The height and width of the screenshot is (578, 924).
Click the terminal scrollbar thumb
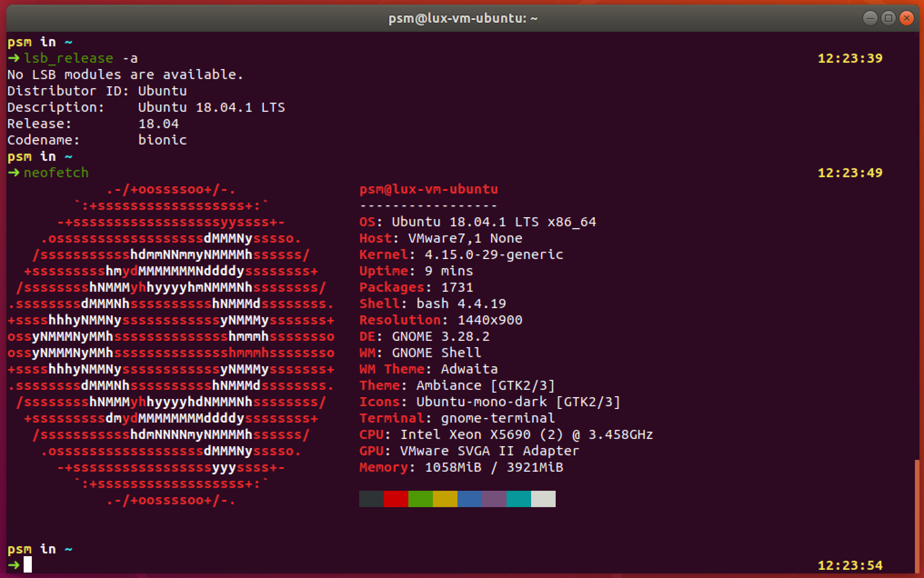click(x=917, y=516)
